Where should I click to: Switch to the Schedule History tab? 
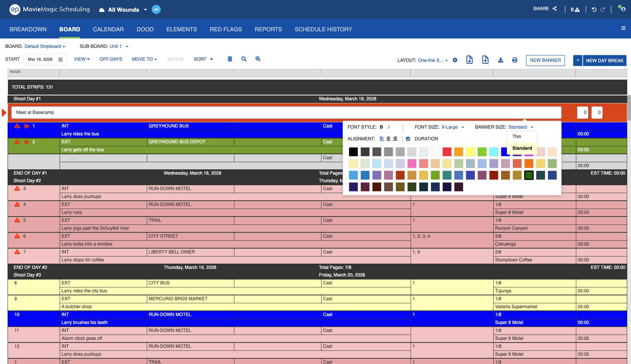(x=323, y=29)
